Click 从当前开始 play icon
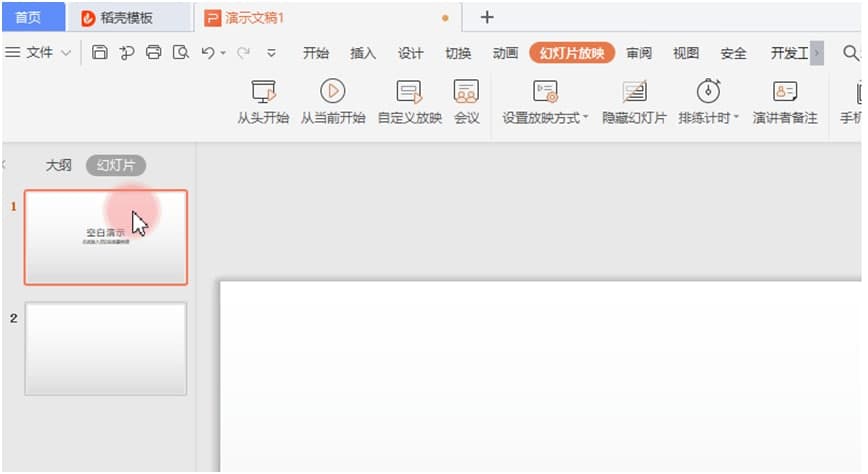 [x=333, y=91]
